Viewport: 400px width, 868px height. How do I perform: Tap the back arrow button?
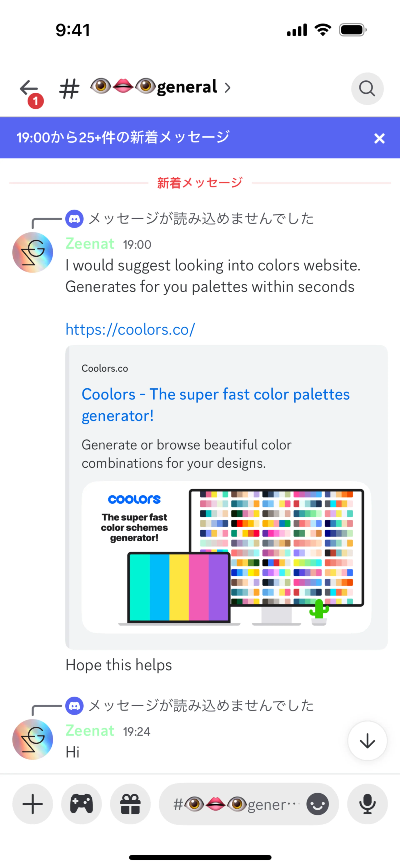point(29,89)
